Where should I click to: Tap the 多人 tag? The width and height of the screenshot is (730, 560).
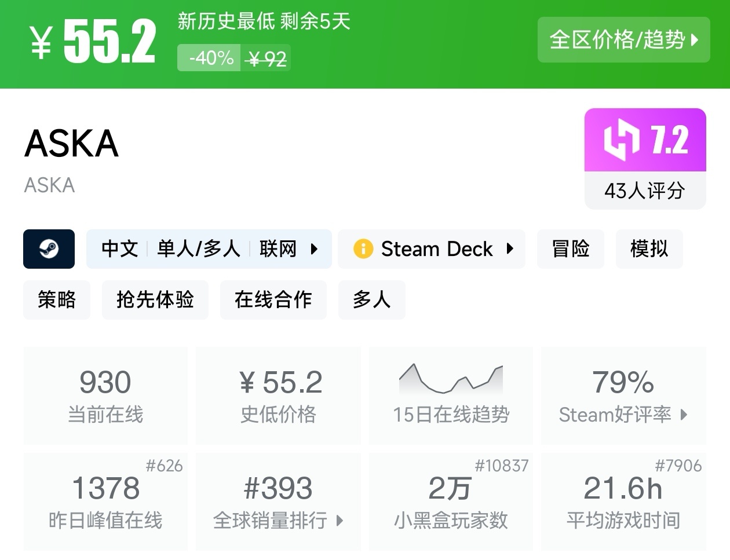point(371,300)
